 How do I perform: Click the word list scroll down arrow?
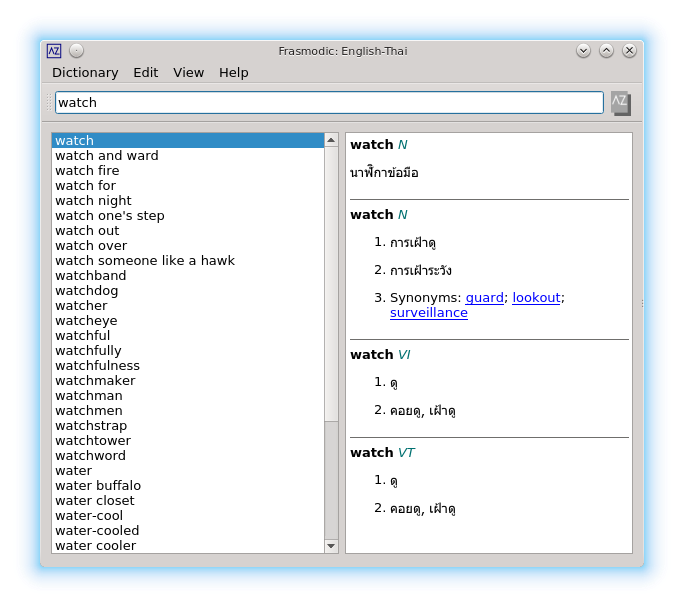click(331, 545)
